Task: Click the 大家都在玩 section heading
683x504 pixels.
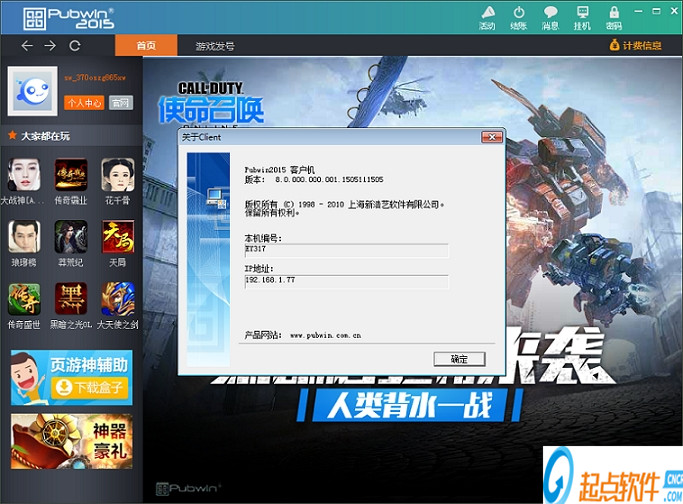Action: (x=45, y=136)
